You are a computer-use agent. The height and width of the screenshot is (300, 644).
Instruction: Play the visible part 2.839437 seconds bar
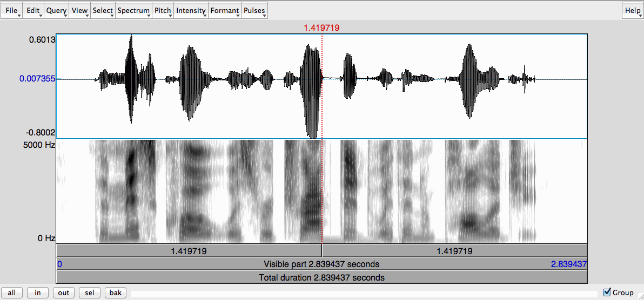point(321,264)
